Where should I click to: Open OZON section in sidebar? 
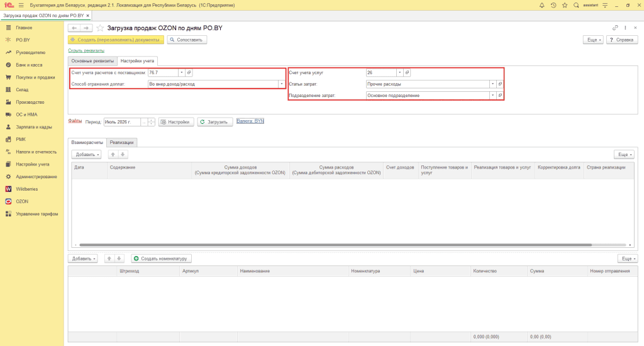(x=22, y=201)
